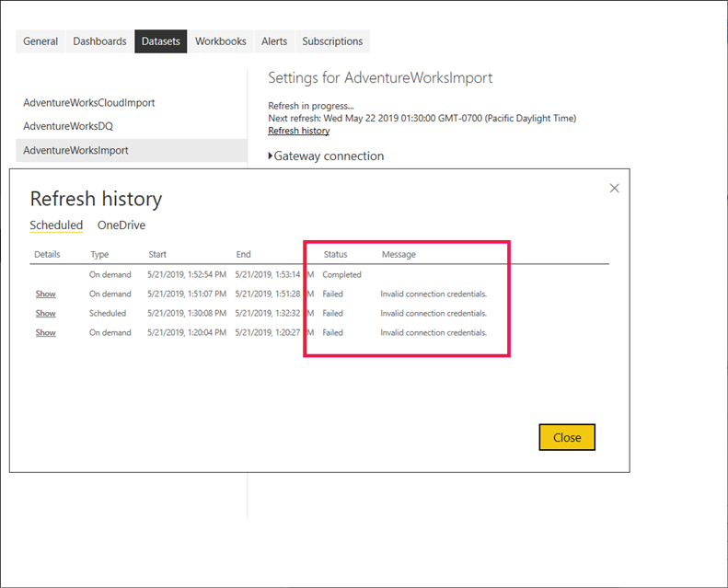Go to the Workbooks tab
The width and height of the screenshot is (728, 588).
click(221, 41)
